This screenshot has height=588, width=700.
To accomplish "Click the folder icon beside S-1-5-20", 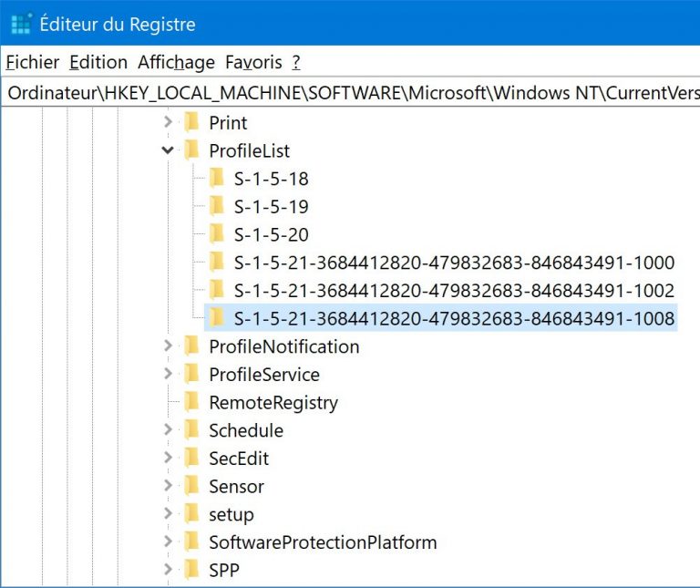I will coord(216,233).
